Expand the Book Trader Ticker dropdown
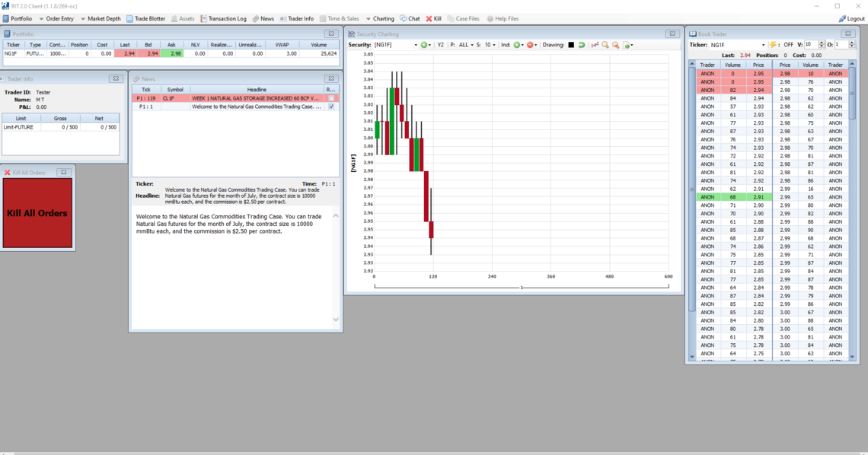868x455 pixels. click(x=763, y=45)
